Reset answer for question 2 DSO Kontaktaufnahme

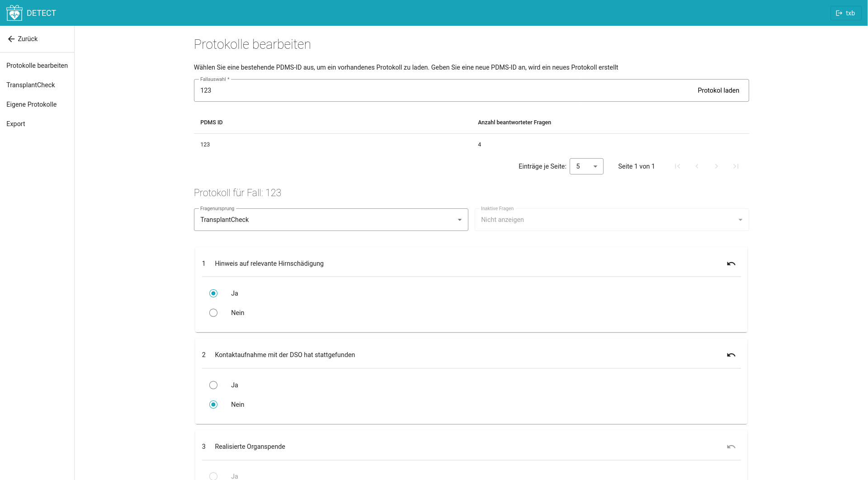(731, 355)
